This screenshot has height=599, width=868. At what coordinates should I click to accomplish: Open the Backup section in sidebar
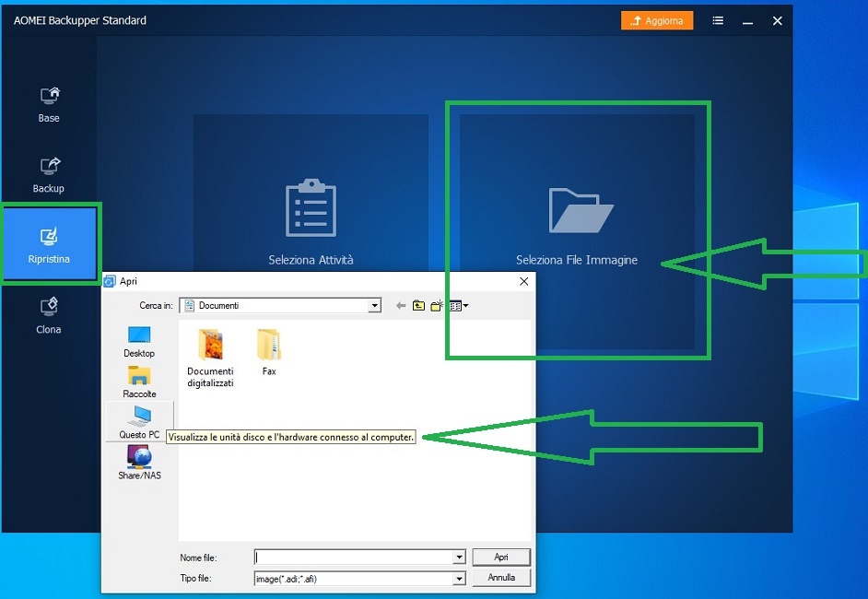49,175
